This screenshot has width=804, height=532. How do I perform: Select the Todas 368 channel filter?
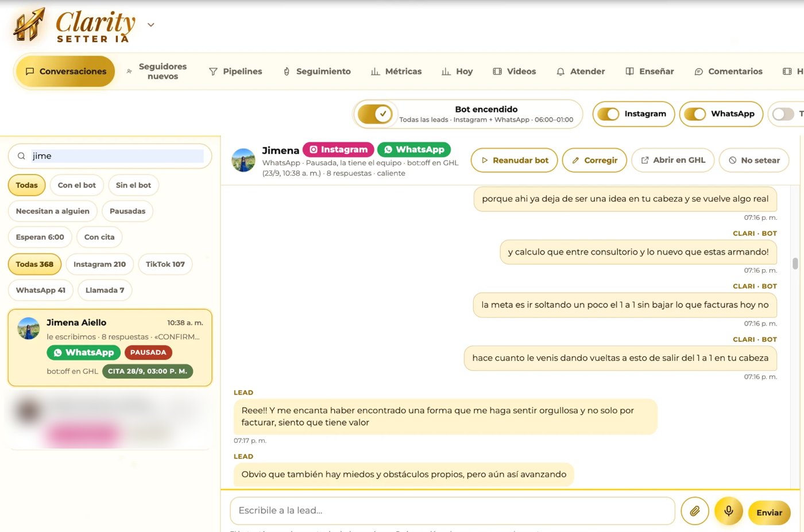(x=34, y=265)
